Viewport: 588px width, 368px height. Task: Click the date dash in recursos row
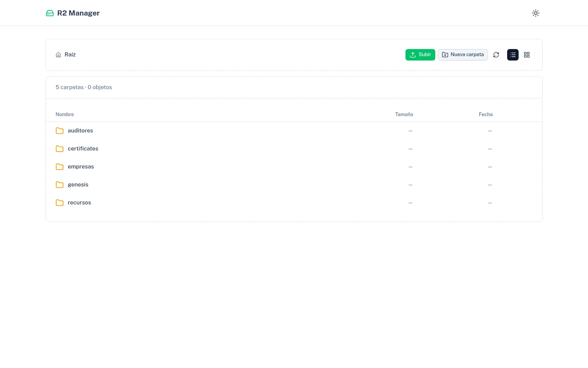[490, 203]
